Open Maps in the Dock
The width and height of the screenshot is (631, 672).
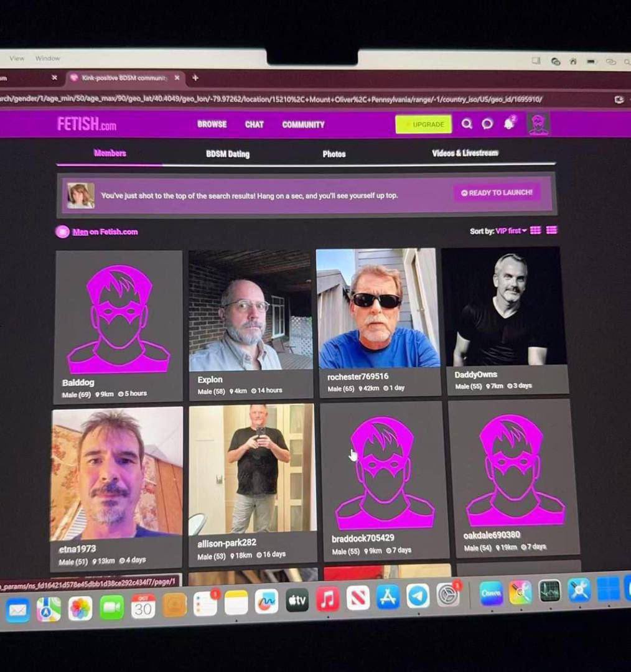point(49,609)
